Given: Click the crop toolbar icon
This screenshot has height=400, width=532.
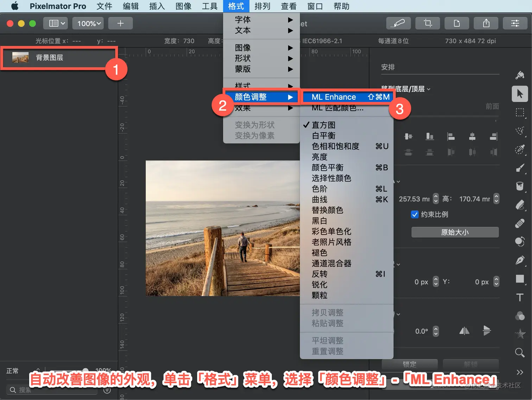Looking at the screenshot, I should click(427, 23).
